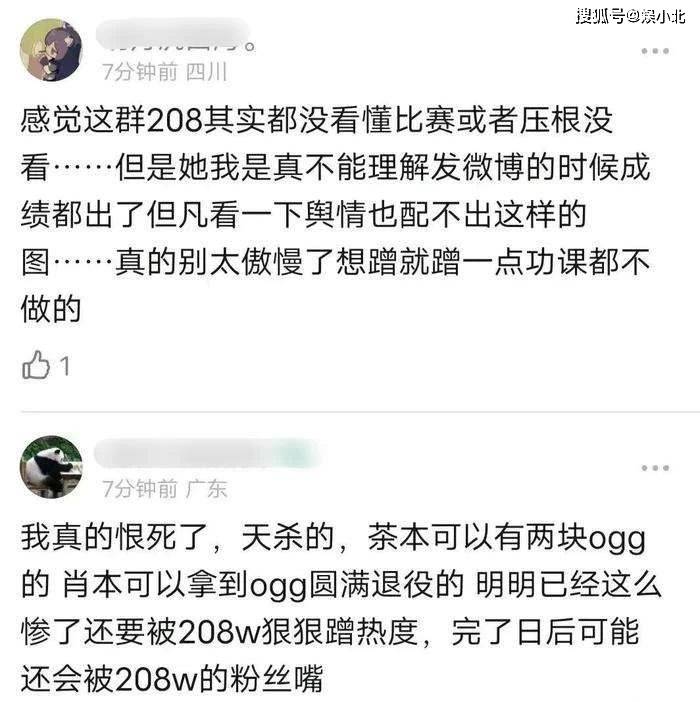Screen dimensions: 700x702
Task: Click the 7分钟前 timestamp of second comment
Action: coord(140,488)
